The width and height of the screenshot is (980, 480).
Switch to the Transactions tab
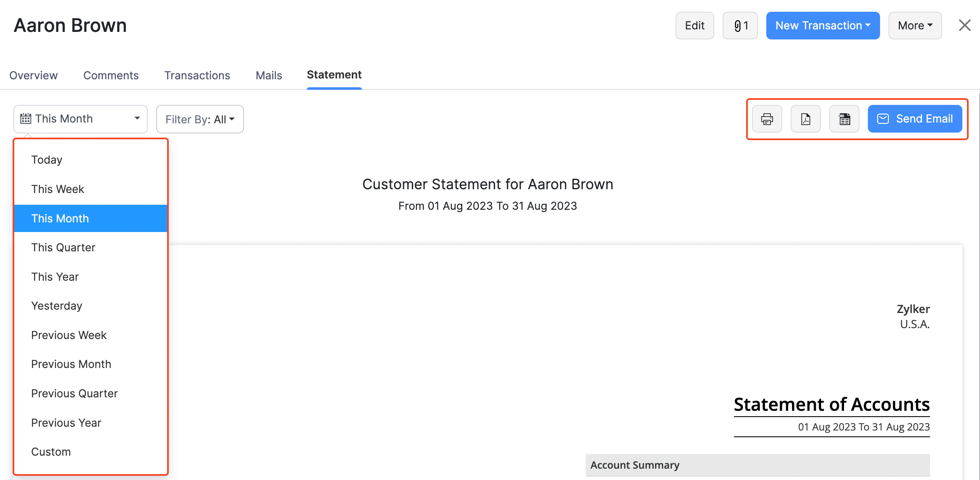tap(197, 75)
